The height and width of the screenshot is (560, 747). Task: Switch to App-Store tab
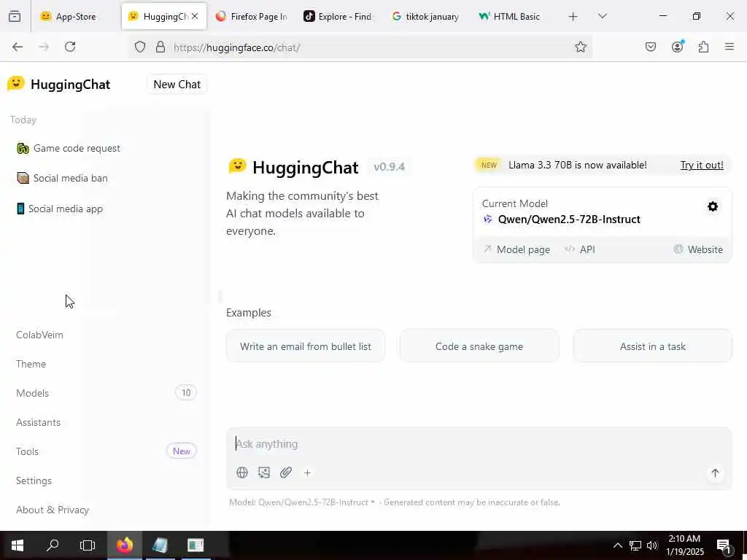[x=75, y=16]
